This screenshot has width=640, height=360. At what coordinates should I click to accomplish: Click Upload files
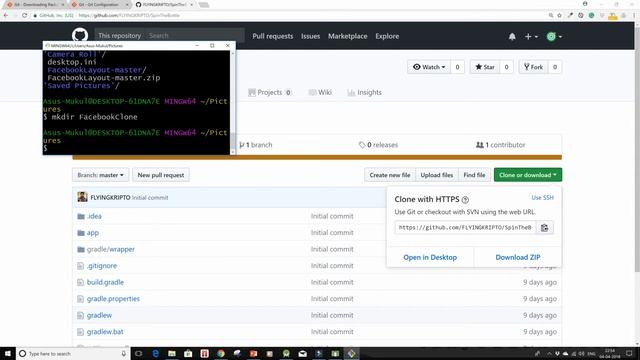[x=437, y=175]
